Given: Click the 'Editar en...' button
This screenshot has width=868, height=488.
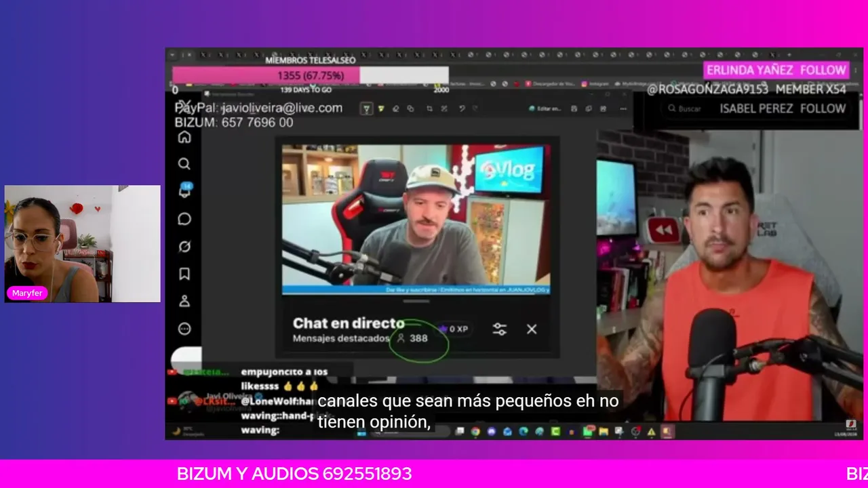Looking at the screenshot, I should point(545,109).
